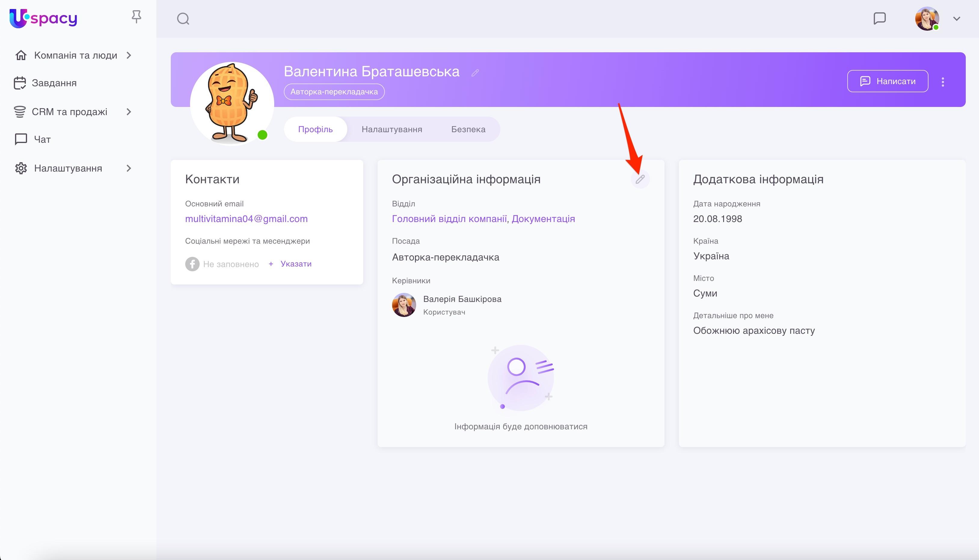Click the search icon in the top bar

click(x=183, y=18)
